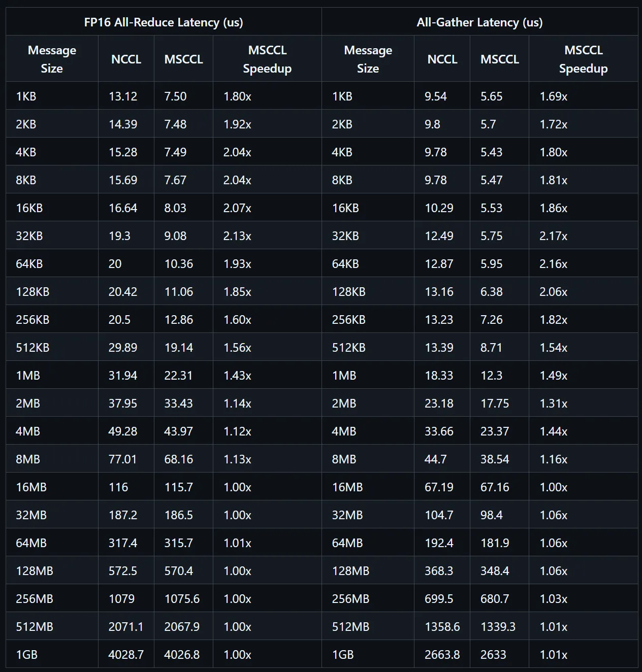Viewport: 642px width, 672px height.
Task: Click the All-Gather Latency (us) header
Action: click(x=479, y=22)
